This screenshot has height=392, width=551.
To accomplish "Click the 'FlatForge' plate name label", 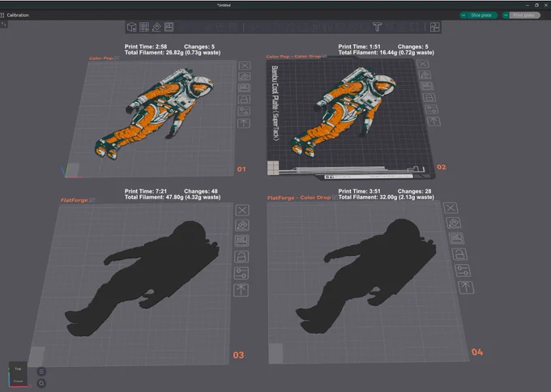I will 75,200.
